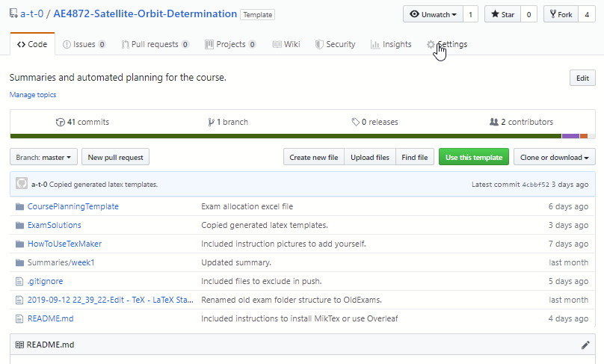Switch to the Pull requests tab
Viewport: 604px width, 364px height.
(x=155, y=45)
